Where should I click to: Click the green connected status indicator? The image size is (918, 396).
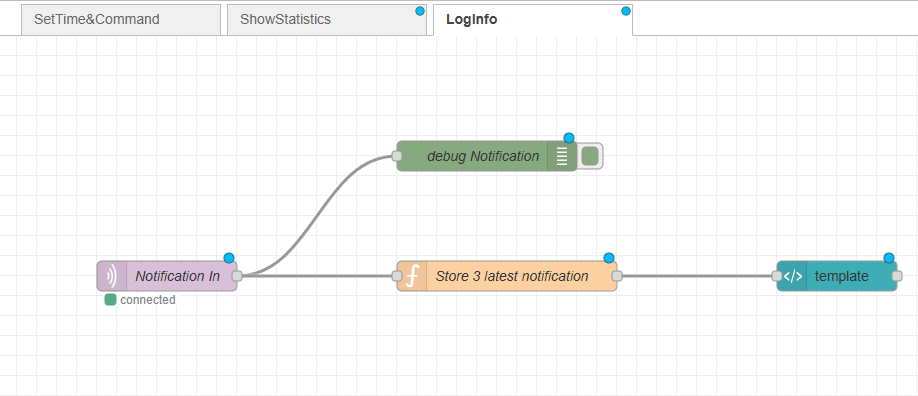(x=110, y=300)
